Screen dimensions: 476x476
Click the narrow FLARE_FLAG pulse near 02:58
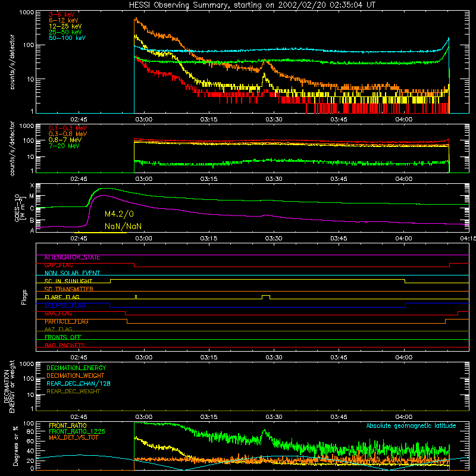pos(136,297)
